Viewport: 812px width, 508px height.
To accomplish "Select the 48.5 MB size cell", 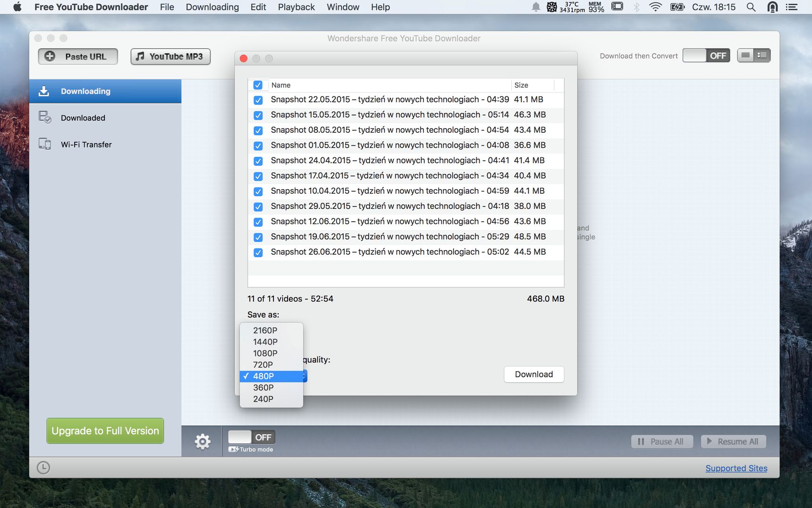I will click(x=530, y=237).
